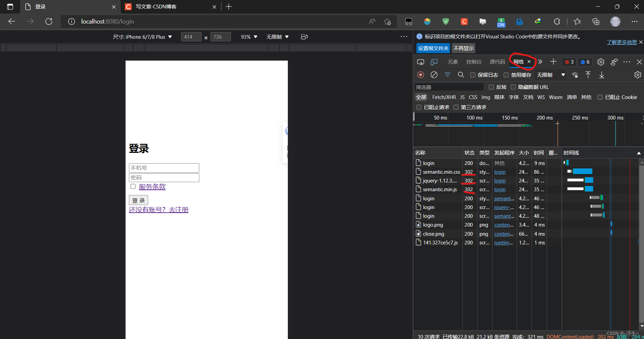Image resolution: width=644 pixels, height=339 pixels.
Task: Sort by timeline column arrow
Action: tap(639, 153)
